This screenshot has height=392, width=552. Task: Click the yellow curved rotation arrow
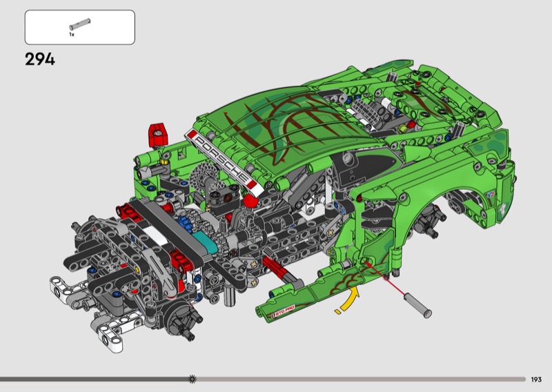[x=348, y=302]
